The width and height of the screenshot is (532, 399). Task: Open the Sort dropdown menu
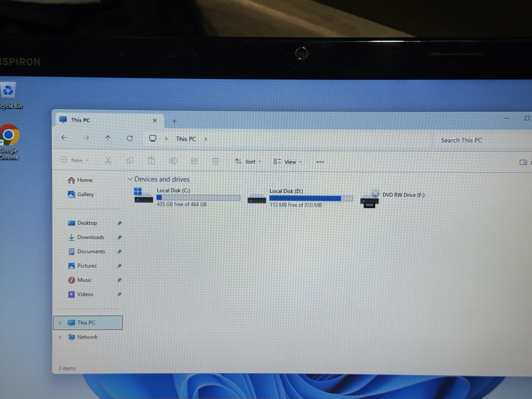click(248, 162)
